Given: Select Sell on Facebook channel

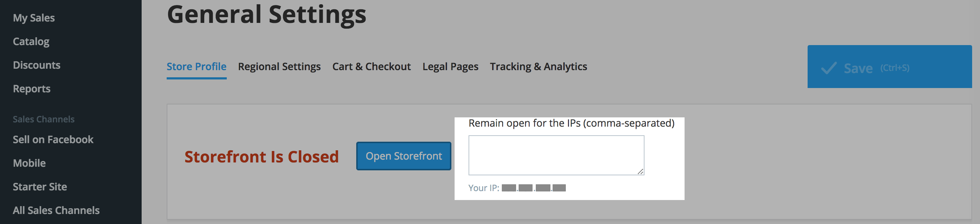Looking at the screenshot, I should click(53, 140).
